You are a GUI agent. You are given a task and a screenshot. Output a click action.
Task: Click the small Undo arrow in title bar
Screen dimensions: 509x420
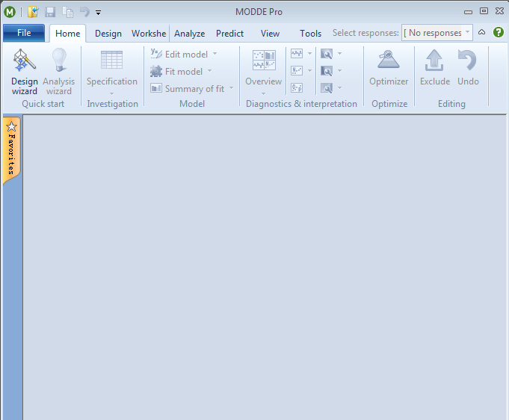84,12
